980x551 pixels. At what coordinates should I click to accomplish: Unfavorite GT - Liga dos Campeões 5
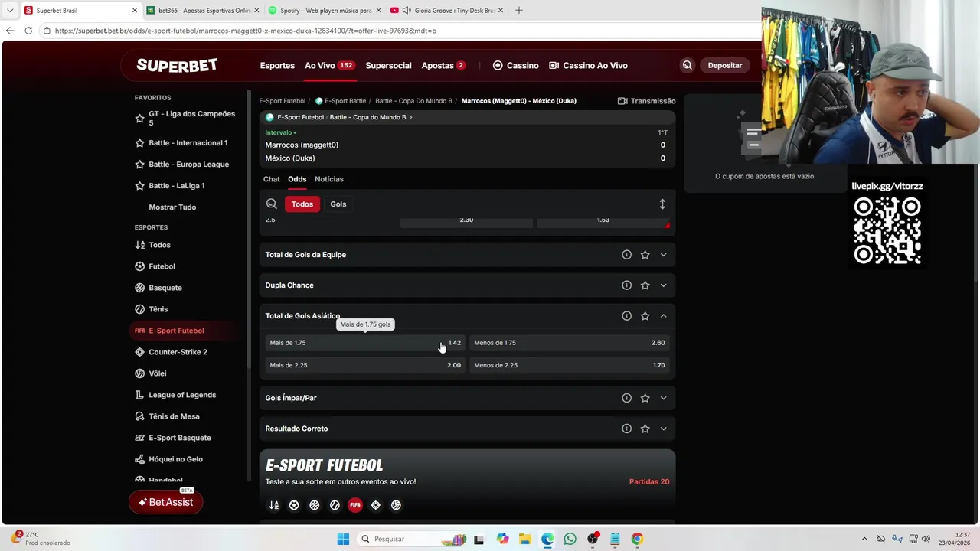(x=139, y=119)
